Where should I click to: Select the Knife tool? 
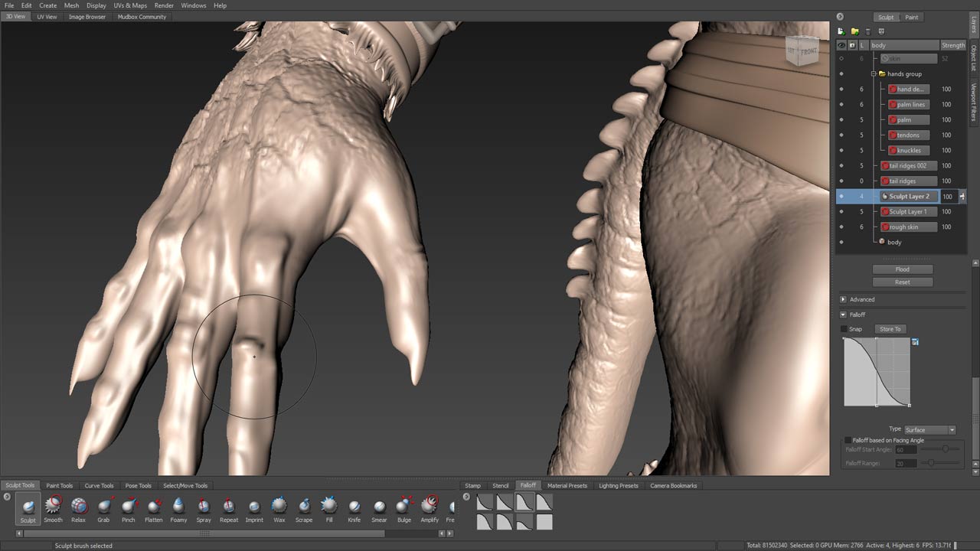point(354,506)
